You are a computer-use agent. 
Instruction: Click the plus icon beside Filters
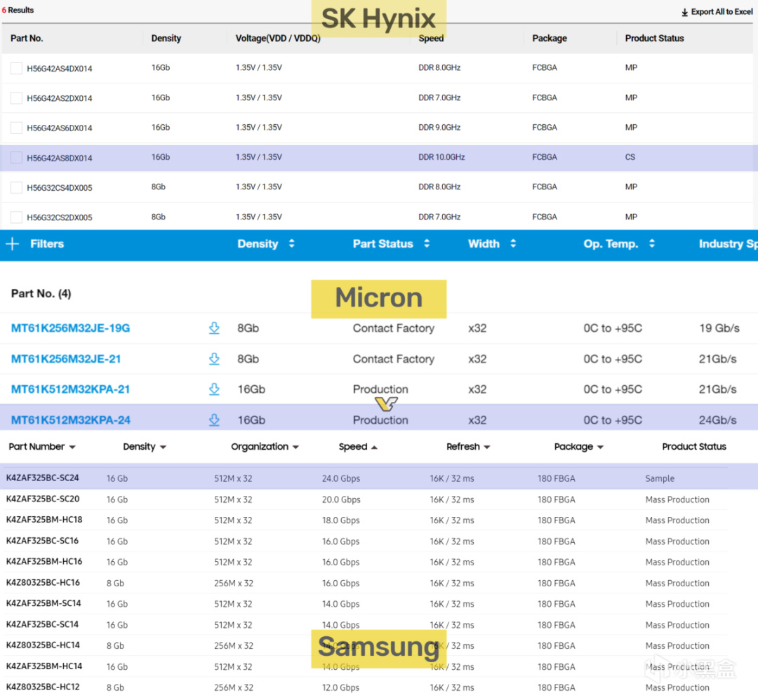tap(13, 244)
